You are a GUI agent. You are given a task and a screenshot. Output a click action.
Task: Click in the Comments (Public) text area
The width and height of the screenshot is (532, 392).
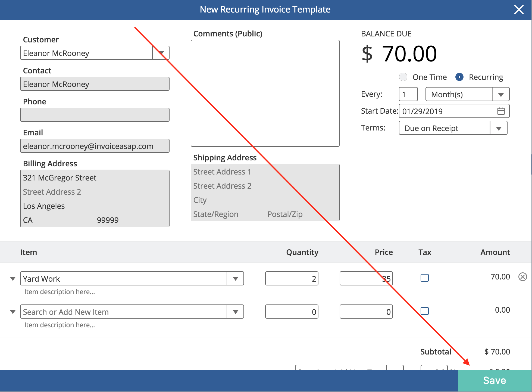[265, 93]
